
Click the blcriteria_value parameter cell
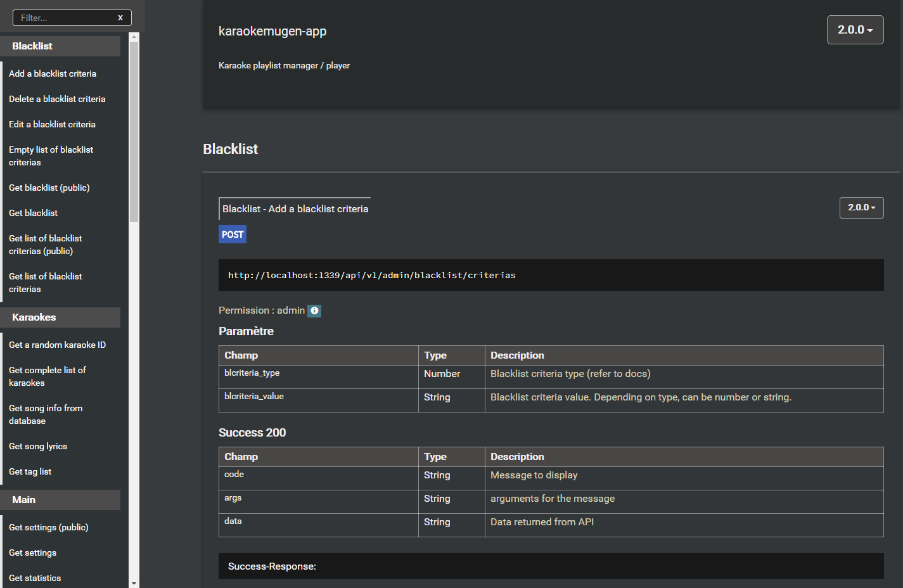[318, 400]
